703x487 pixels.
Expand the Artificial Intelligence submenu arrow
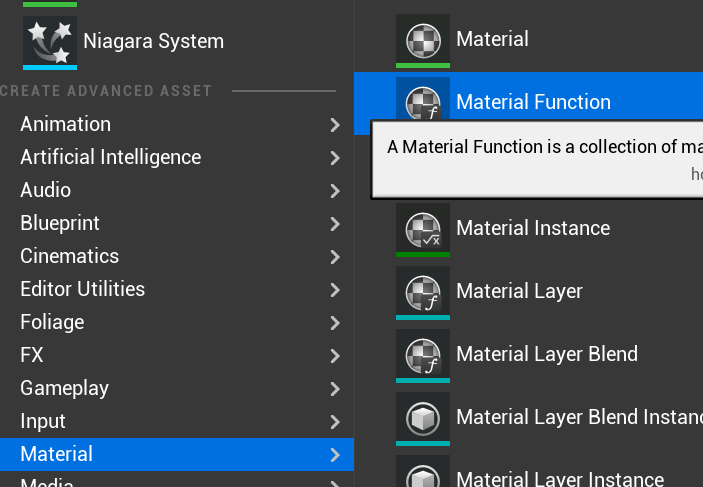pyautogui.click(x=335, y=157)
